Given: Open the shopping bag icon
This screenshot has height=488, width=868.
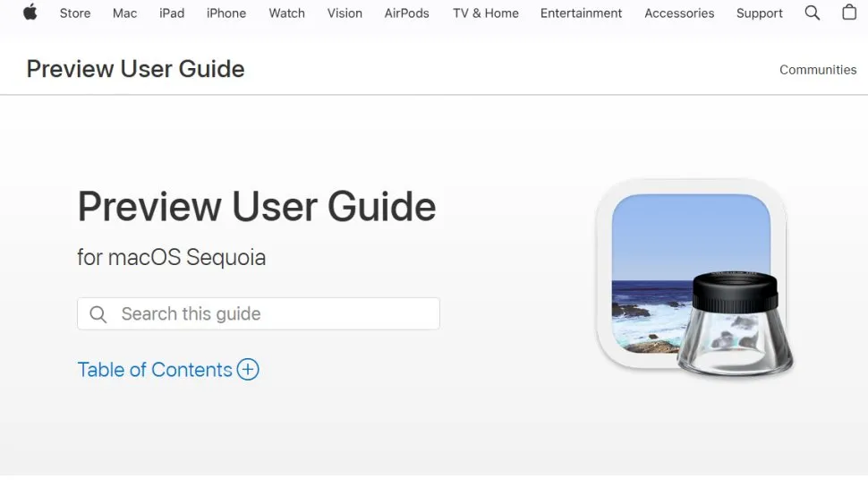Looking at the screenshot, I should click(x=849, y=13).
